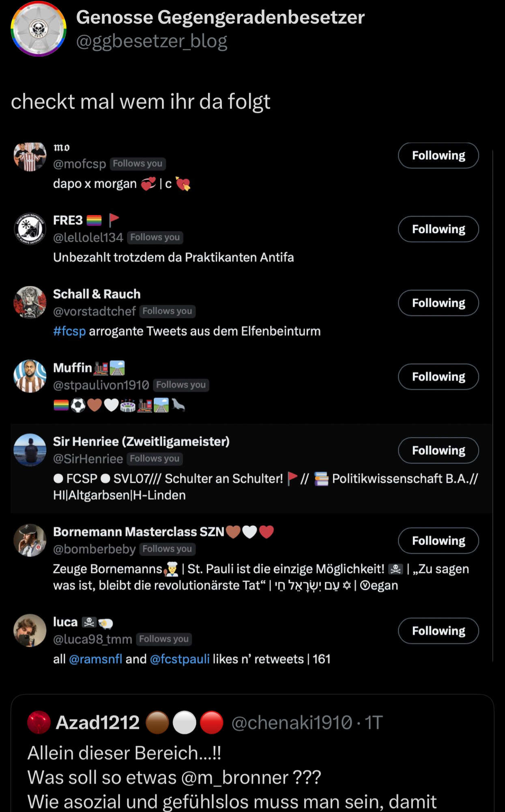
Task: Open FRE3's round avatar
Action: (x=30, y=229)
